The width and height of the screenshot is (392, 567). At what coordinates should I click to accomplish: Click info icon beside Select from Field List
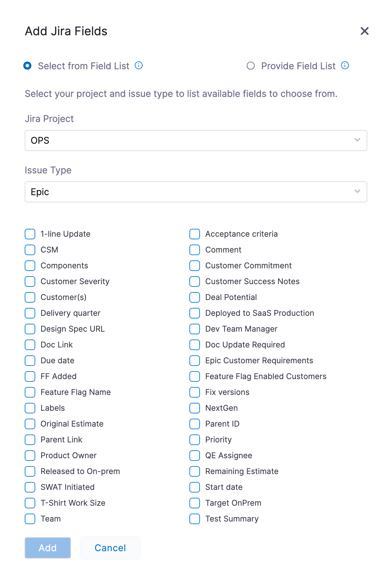click(x=139, y=66)
